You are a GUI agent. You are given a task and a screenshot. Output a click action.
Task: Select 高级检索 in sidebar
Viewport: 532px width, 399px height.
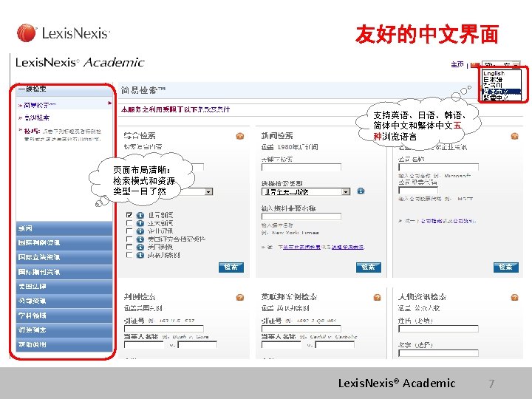(x=37, y=117)
